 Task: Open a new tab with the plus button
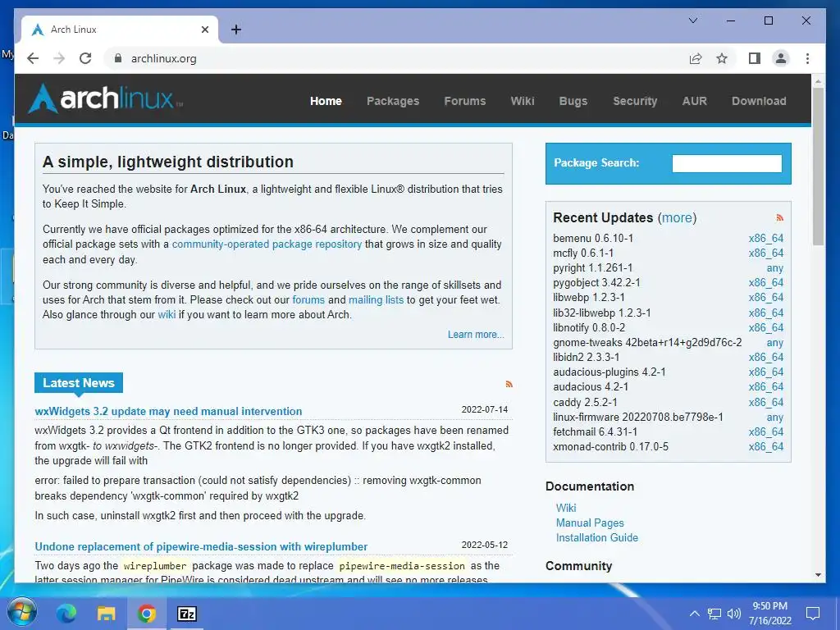click(236, 30)
